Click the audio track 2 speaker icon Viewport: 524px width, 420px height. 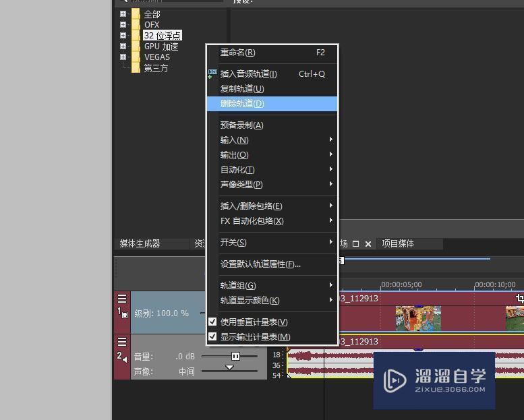[x=125, y=359]
